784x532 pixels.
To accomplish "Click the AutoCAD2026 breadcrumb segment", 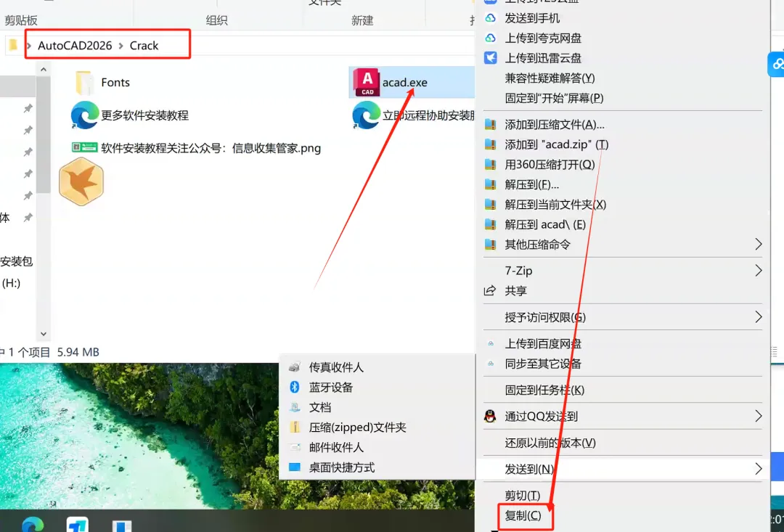I will 75,46.
